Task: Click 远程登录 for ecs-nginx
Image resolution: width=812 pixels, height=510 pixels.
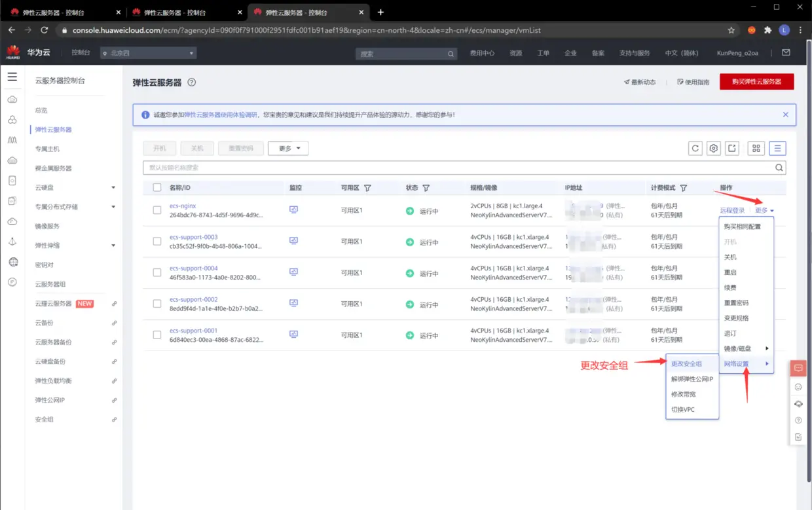Action: (732, 211)
